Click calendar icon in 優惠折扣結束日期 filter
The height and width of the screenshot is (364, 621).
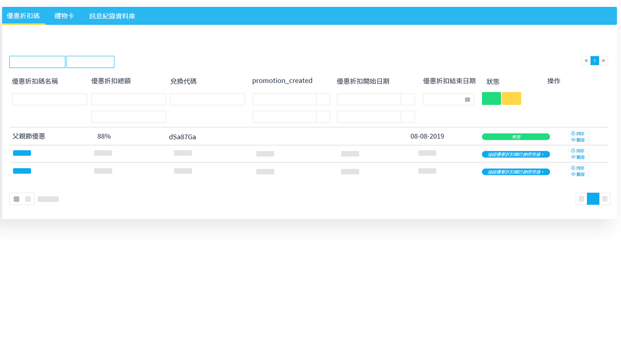(467, 99)
